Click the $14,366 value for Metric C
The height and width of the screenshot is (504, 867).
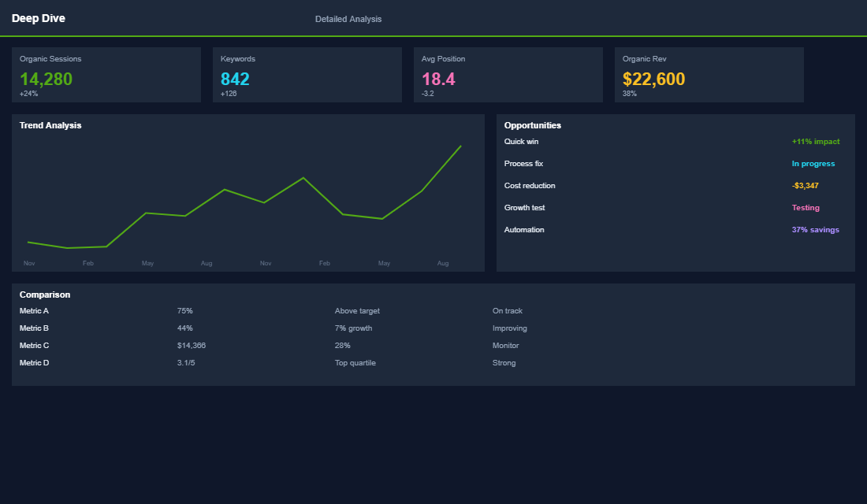tap(191, 345)
